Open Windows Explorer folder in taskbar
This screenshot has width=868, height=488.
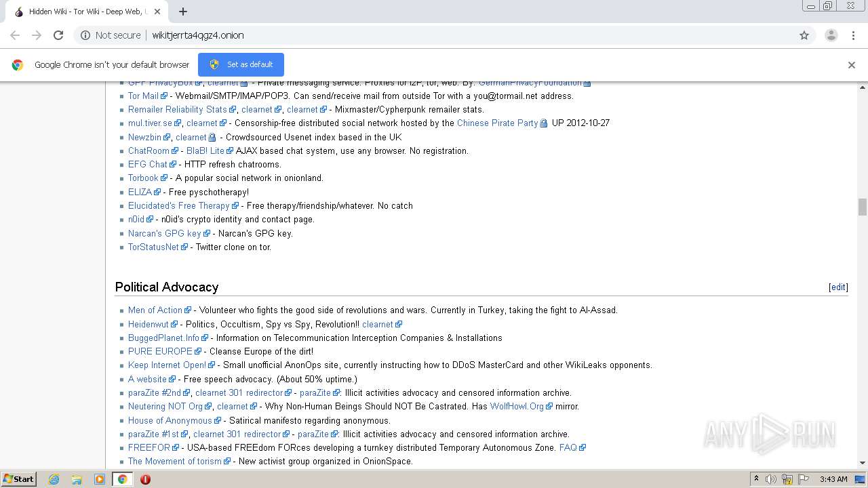click(77, 479)
